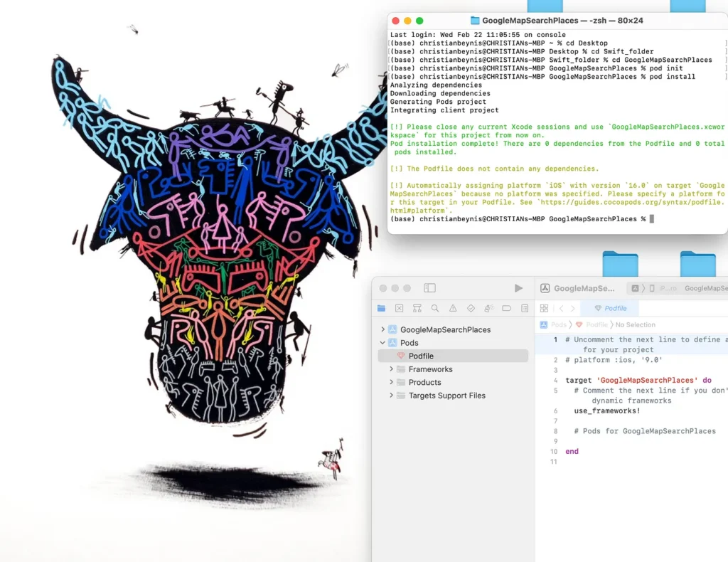
Task: Open the Issue navigator warning icon
Action: tap(453, 308)
